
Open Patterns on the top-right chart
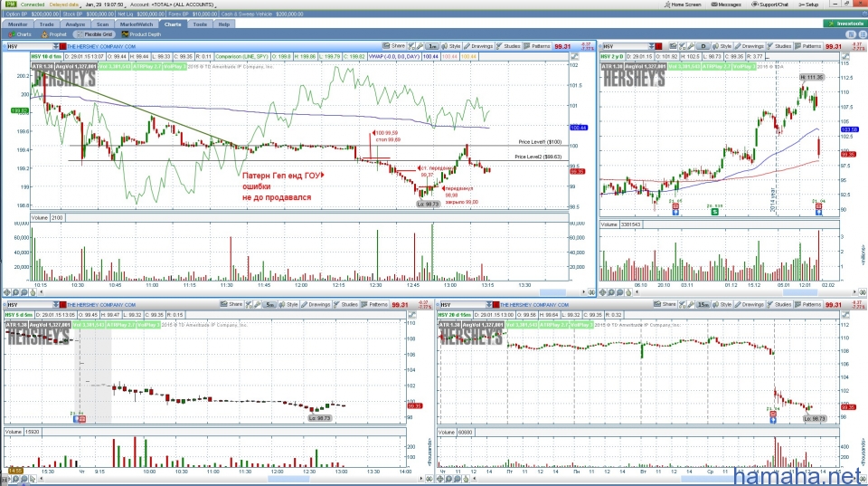[808, 46]
